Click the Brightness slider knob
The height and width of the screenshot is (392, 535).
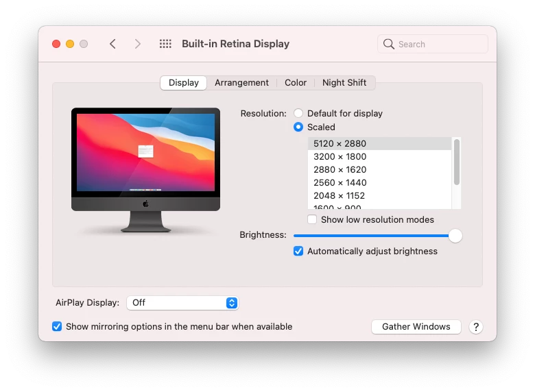point(455,236)
